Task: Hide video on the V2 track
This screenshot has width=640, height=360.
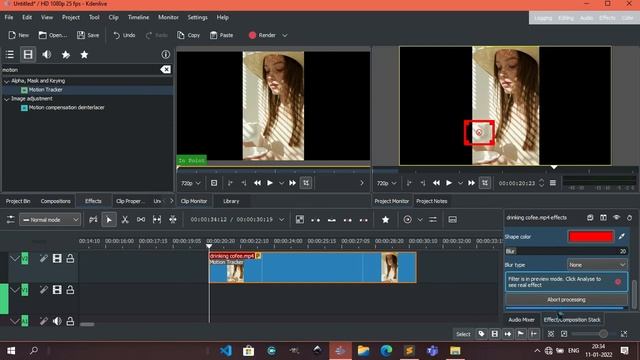Action: (57, 258)
